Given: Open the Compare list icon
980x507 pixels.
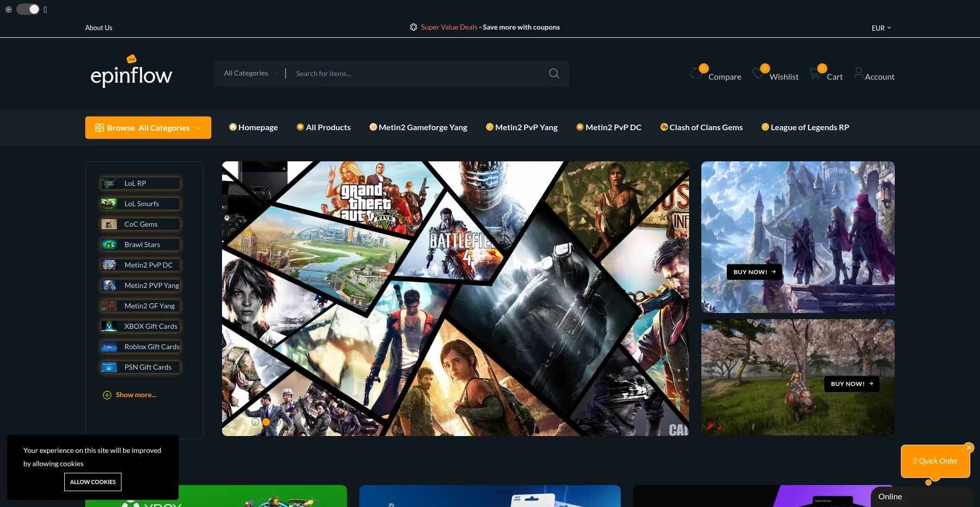Looking at the screenshot, I should [x=697, y=74].
